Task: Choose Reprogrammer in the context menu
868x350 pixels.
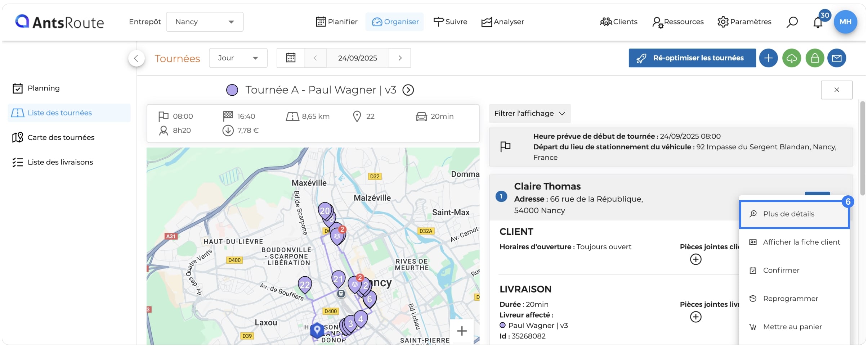Action: tap(795, 299)
